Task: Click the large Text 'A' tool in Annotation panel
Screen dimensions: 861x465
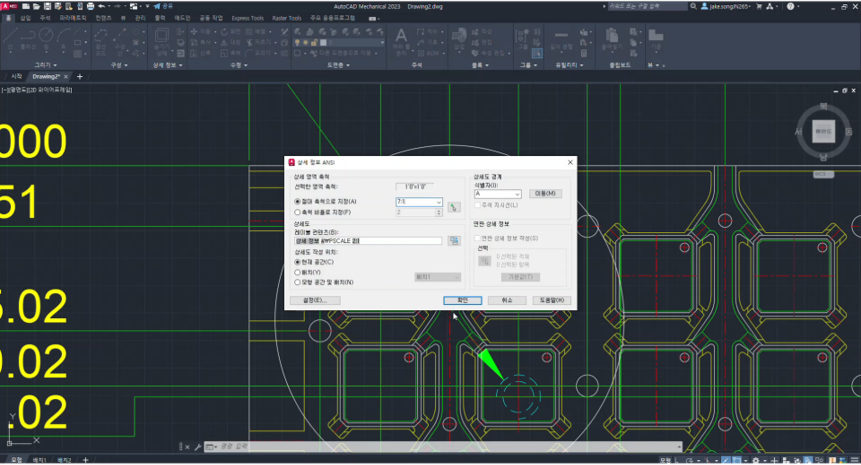Action: 401,36
